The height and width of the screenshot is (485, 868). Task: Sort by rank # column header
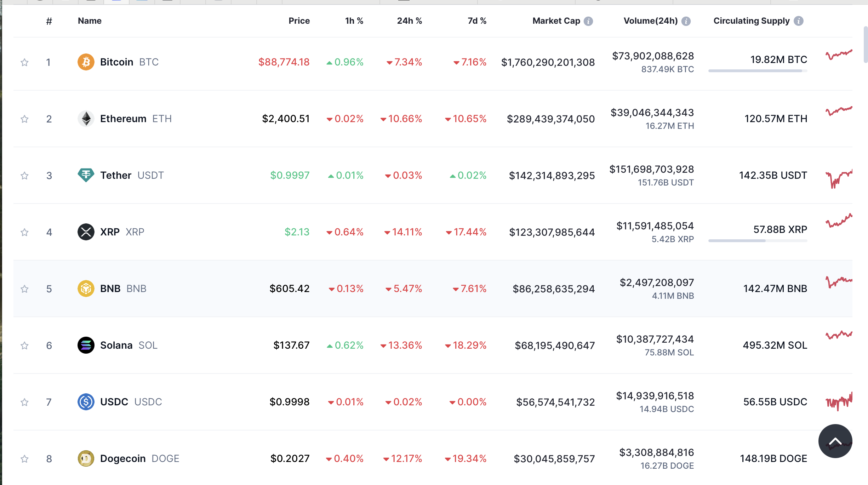[x=49, y=21]
